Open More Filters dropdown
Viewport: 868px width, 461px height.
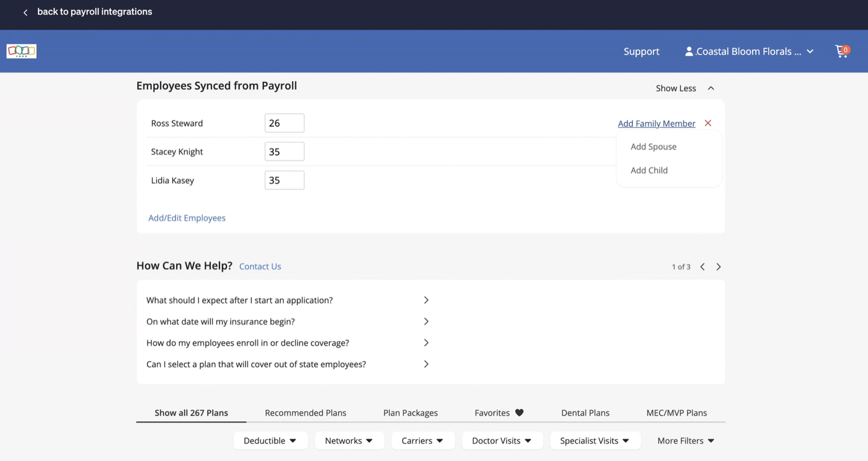click(x=686, y=441)
